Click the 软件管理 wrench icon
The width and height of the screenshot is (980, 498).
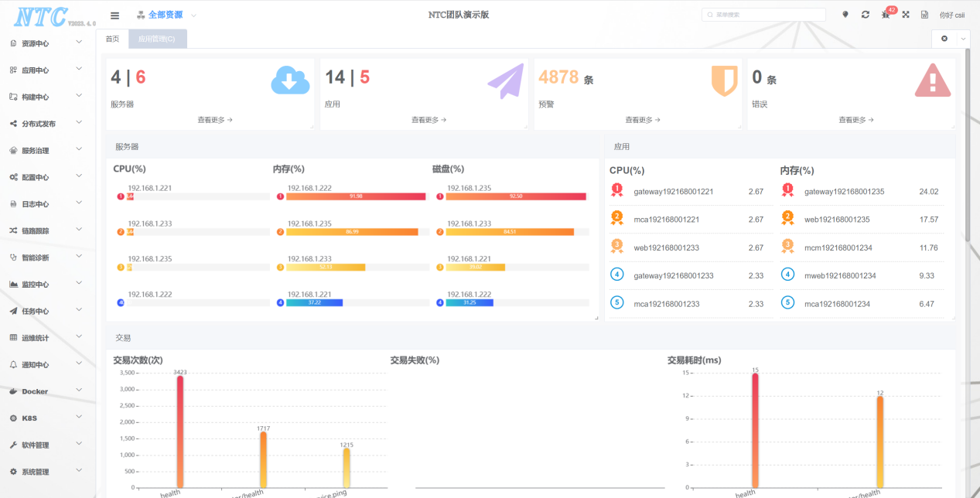pyautogui.click(x=13, y=445)
